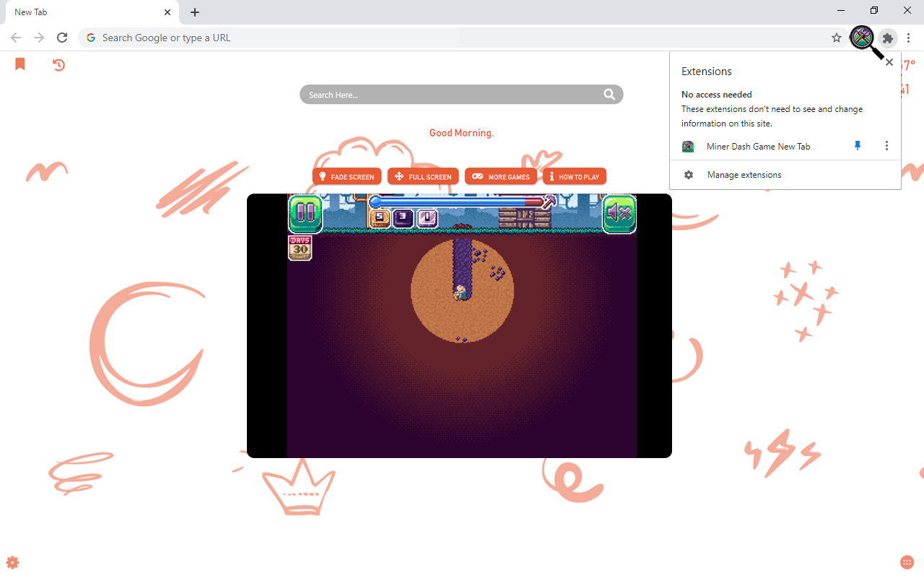Open more options for the Miner Dash extension
924x578 pixels.
coord(886,146)
